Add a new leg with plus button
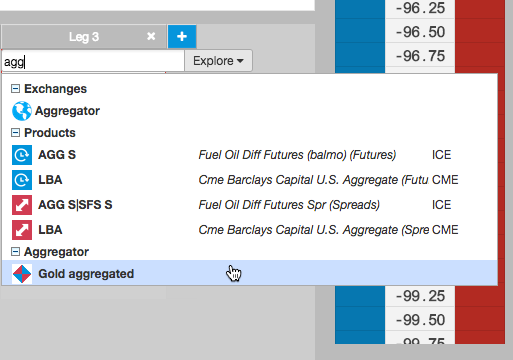The height and width of the screenshot is (360, 513). pyautogui.click(x=182, y=36)
